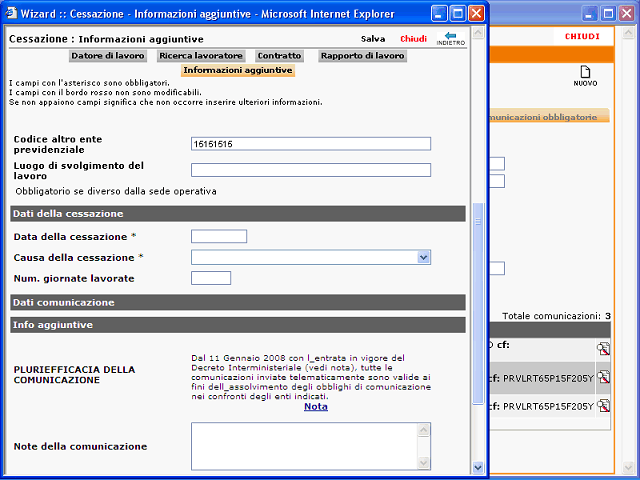
Task: Open details icon for the first communication row
Action: coord(603,349)
